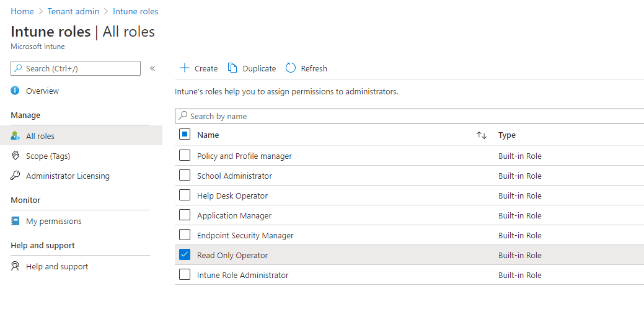The width and height of the screenshot is (644, 314).
Task: Open the Policy and Profile manager role
Action: [x=244, y=156]
